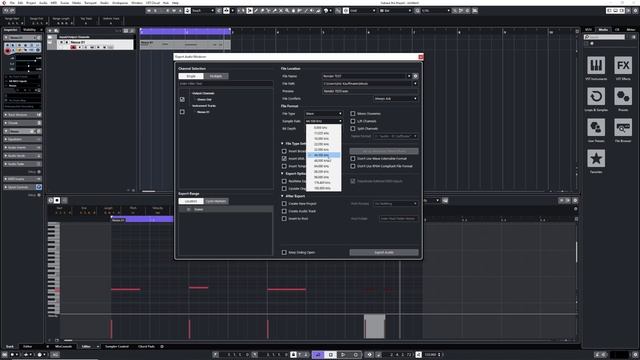Open key editor setup gear icon
640x360 pixels.
[575, 200]
